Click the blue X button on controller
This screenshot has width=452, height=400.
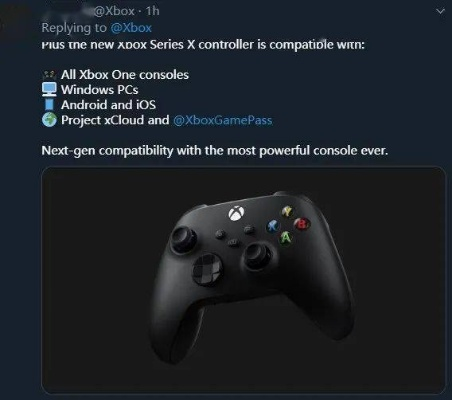tap(273, 227)
